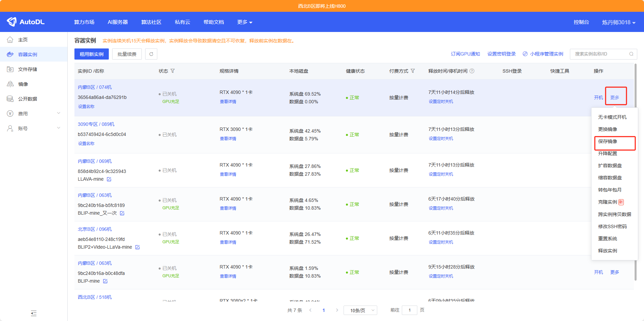The image size is (644, 321).
Task: Choose 缩容数据盘 menu entry
Action: [x=610, y=178]
